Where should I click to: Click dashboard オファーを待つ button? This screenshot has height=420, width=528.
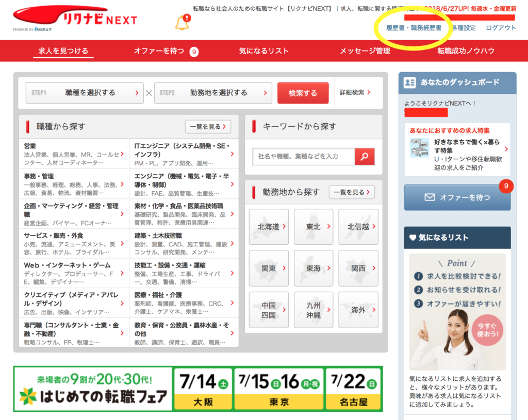pos(457,197)
